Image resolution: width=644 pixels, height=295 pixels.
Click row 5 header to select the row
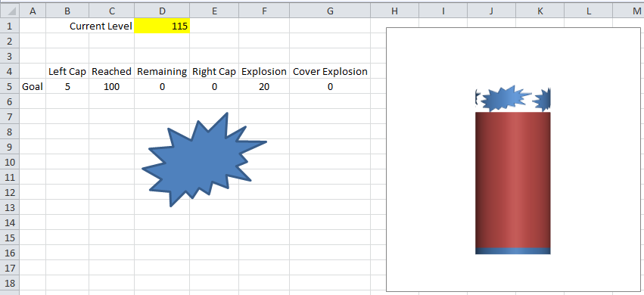click(9, 86)
